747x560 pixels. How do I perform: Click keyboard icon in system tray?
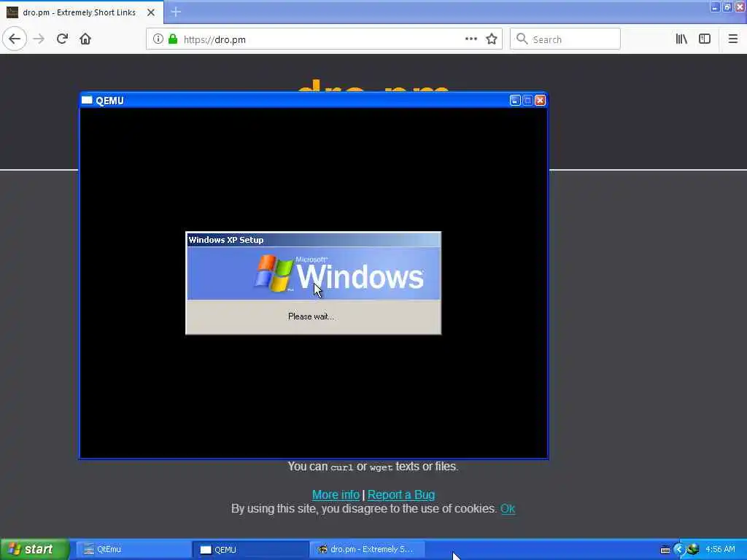[665, 550]
